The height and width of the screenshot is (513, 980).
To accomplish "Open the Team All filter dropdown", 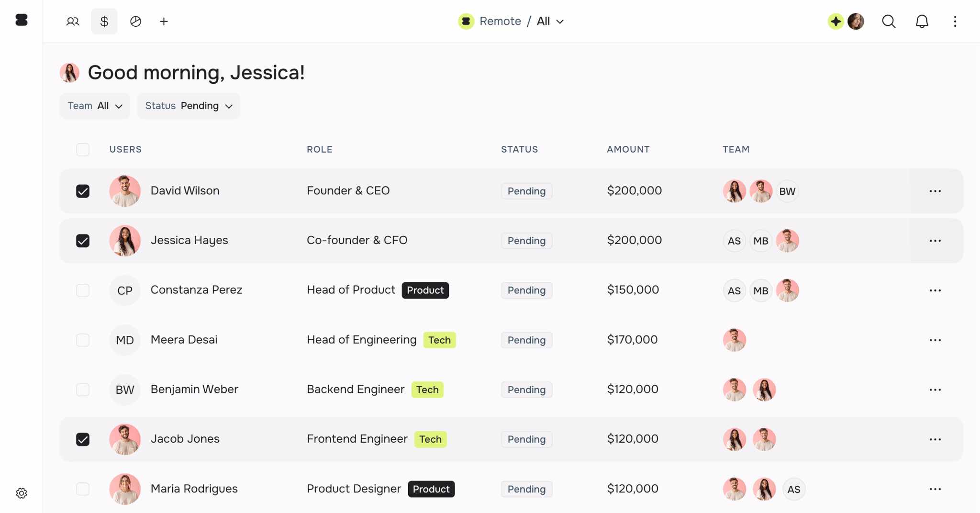I will pos(94,106).
